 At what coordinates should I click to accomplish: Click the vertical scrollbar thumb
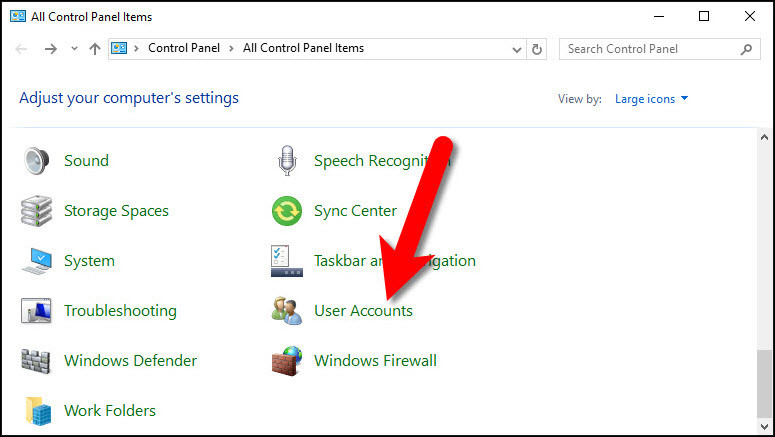765,384
